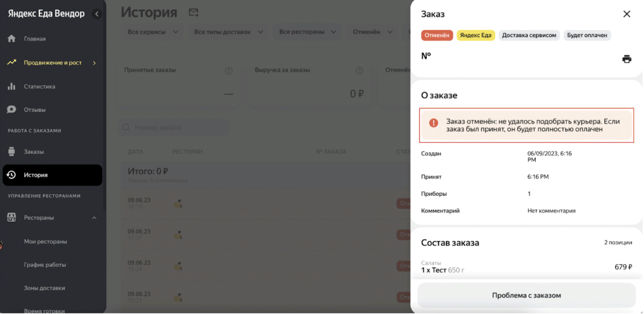Click the Главная home icon
Screen dimensions: 644x314
pyautogui.click(x=12, y=39)
